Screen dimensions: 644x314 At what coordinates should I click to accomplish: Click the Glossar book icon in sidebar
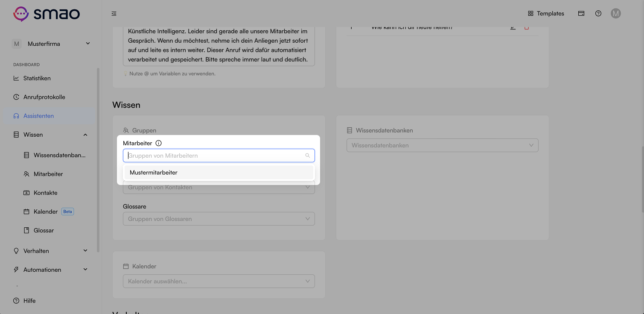(26, 230)
